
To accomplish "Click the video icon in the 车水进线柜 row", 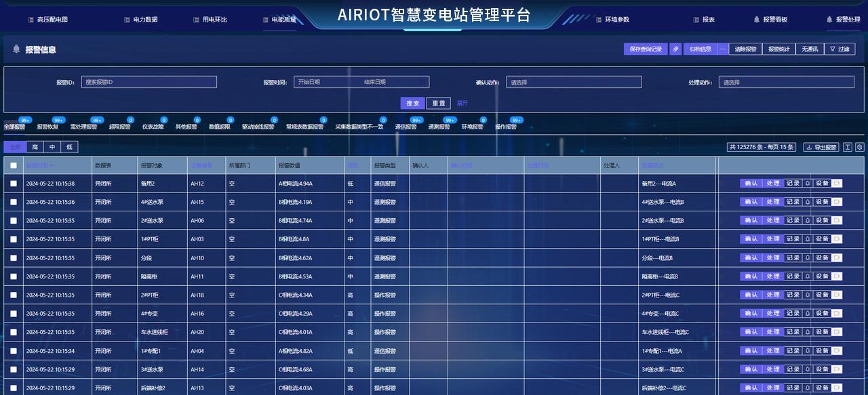I will [x=837, y=332].
